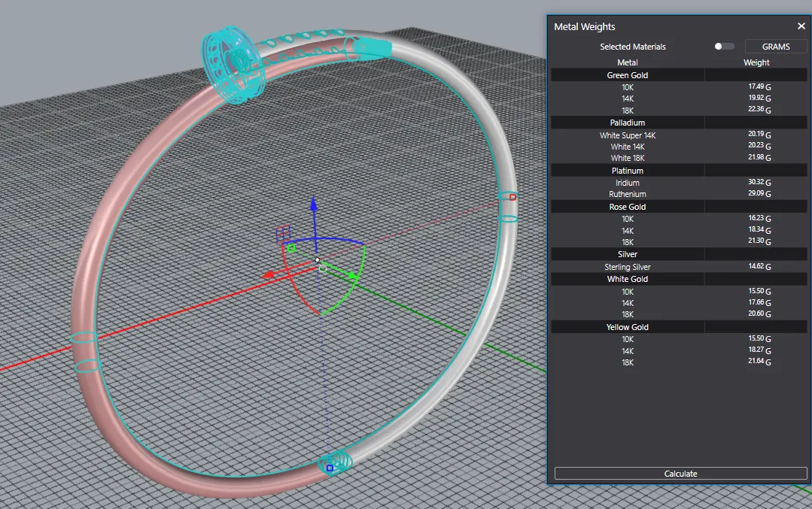Viewport: 812px width, 509px height.
Task: Click the green square scale handle
Action: 291,248
